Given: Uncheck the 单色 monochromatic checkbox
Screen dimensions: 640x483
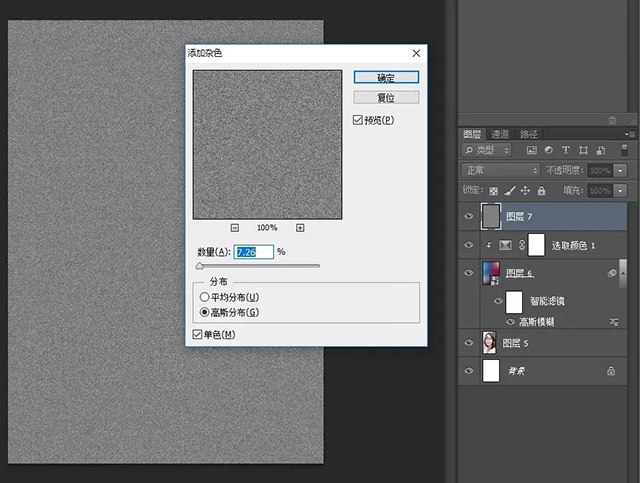Looking at the screenshot, I should click(x=196, y=334).
